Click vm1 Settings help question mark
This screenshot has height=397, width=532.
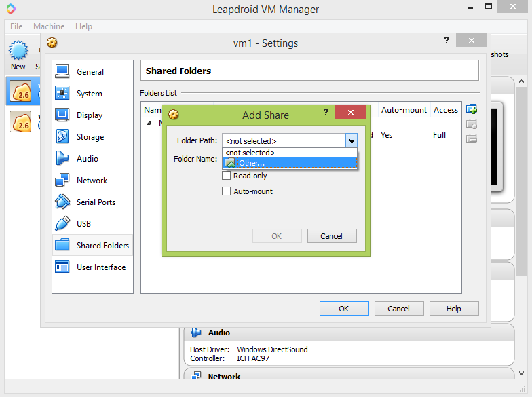[x=446, y=41]
